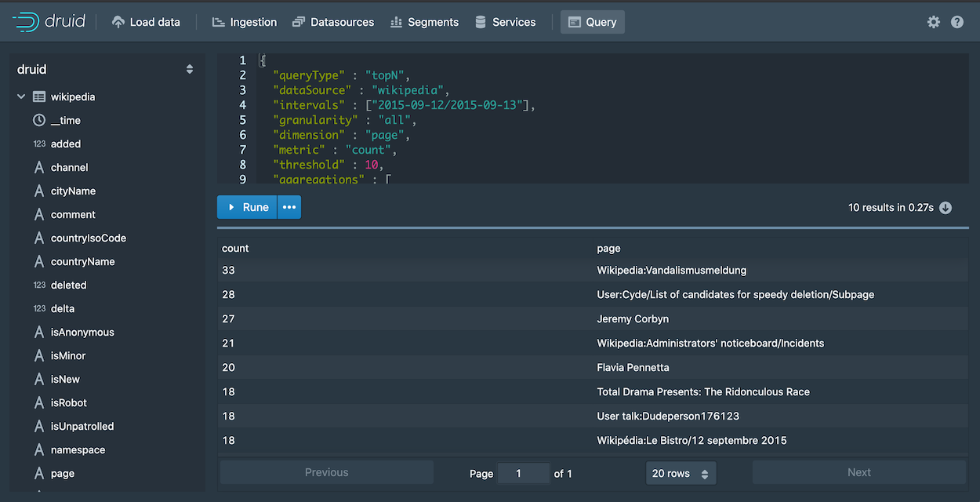Viewport: 980px width, 502px height.
Task: Click the download query results icon
Action: (x=946, y=207)
